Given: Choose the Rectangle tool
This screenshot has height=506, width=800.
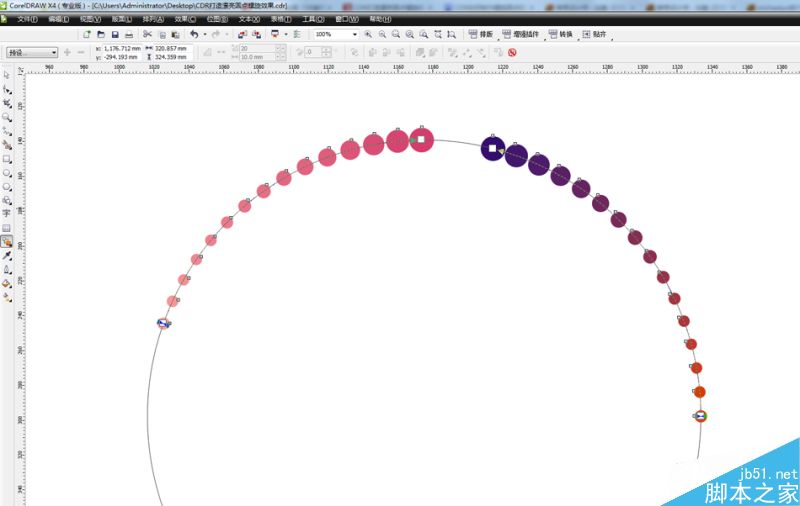Looking at the screenshot, I should tap(7, 159).
